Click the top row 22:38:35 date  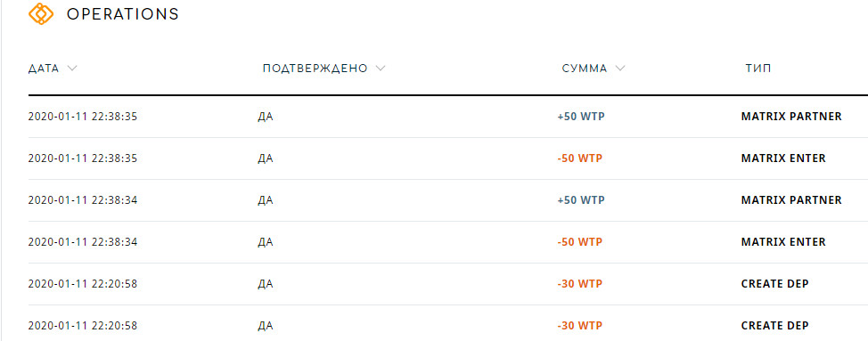pyautogui.click(x=83, y=117)
